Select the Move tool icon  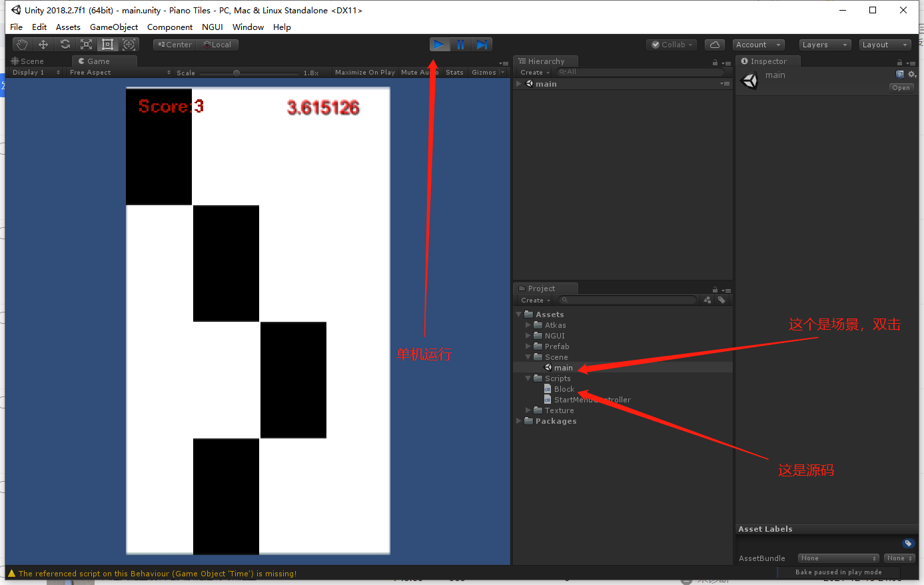tap(43, 45)
